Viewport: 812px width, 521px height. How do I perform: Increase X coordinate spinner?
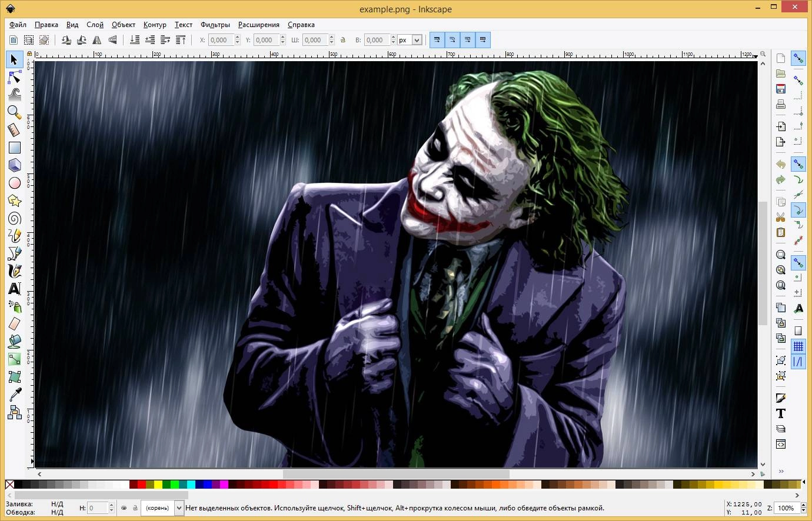(x=238, y=37)
